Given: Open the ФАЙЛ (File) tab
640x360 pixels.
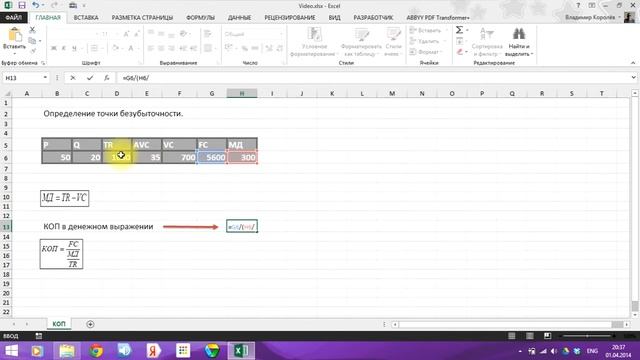Looking at the screenshot, I should click(14, 18).
